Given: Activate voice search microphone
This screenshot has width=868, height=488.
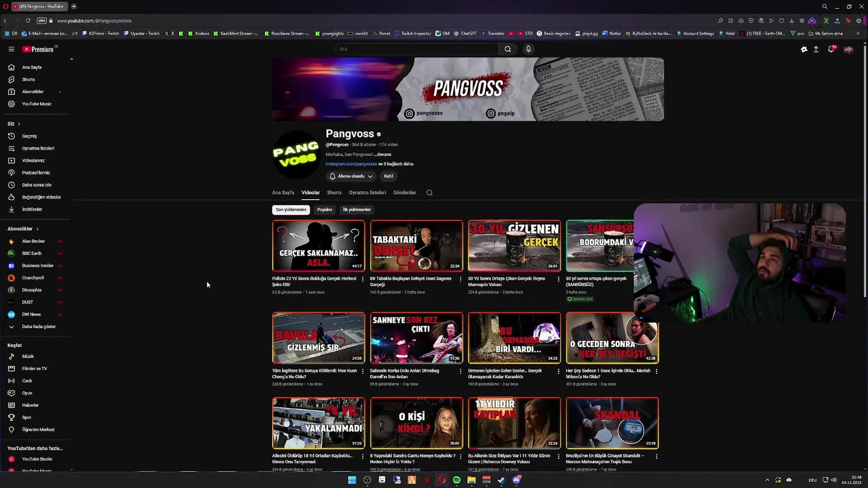Looking at the screenshot, I should point(528,49).
